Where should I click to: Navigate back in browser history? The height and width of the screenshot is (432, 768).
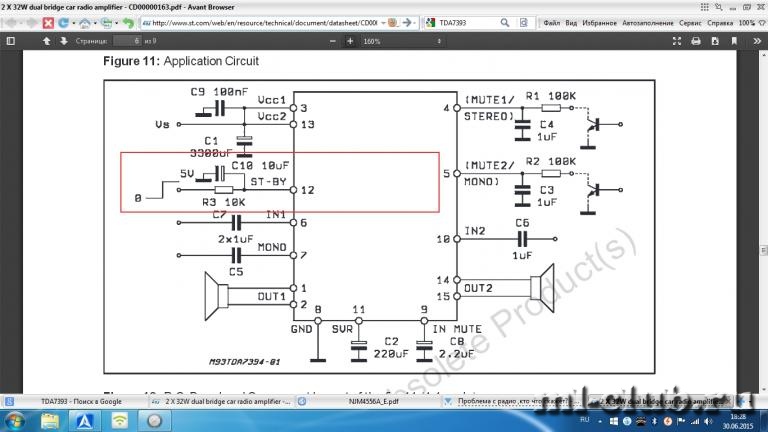11,23
